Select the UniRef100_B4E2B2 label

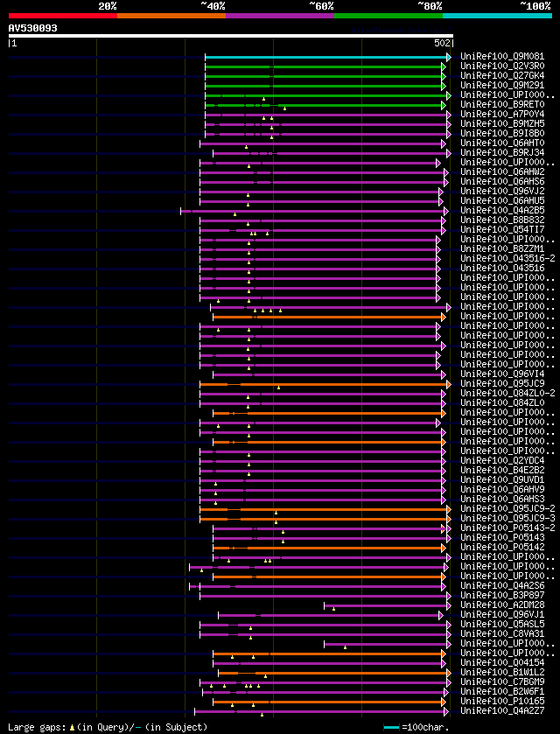(502, 470)
